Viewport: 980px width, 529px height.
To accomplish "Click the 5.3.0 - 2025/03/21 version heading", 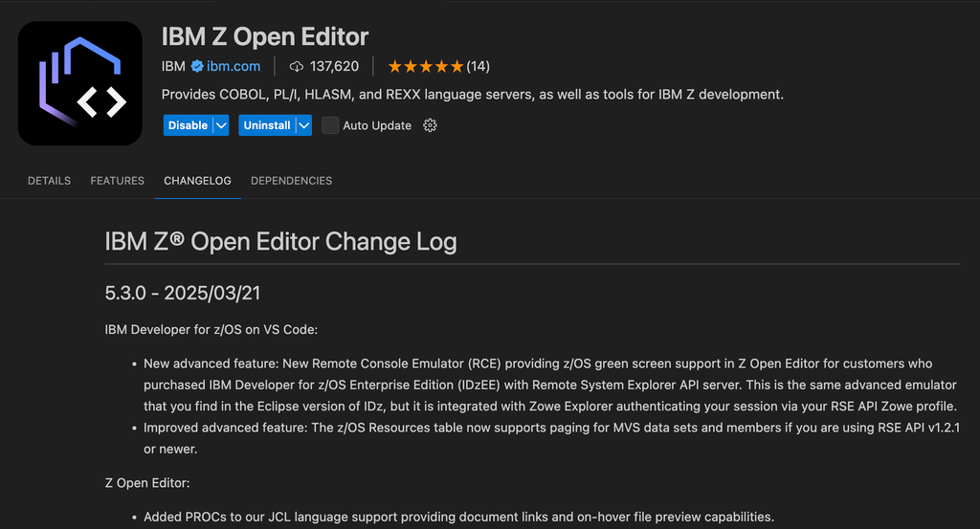I will (x=183, y=293).
